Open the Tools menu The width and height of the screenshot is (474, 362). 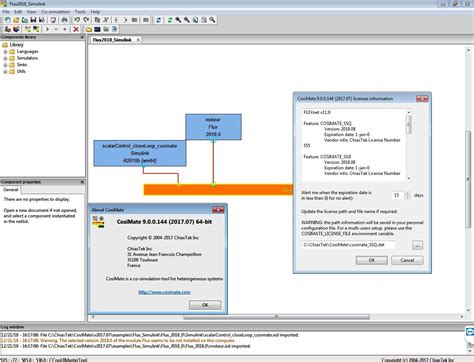pyautogui.click(x=80, y=12)
